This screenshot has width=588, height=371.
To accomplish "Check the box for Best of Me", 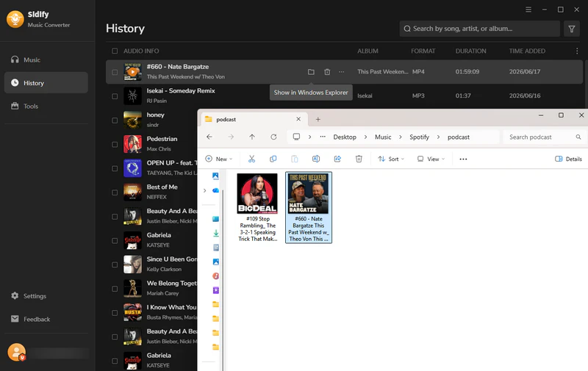I will [115, 192].
